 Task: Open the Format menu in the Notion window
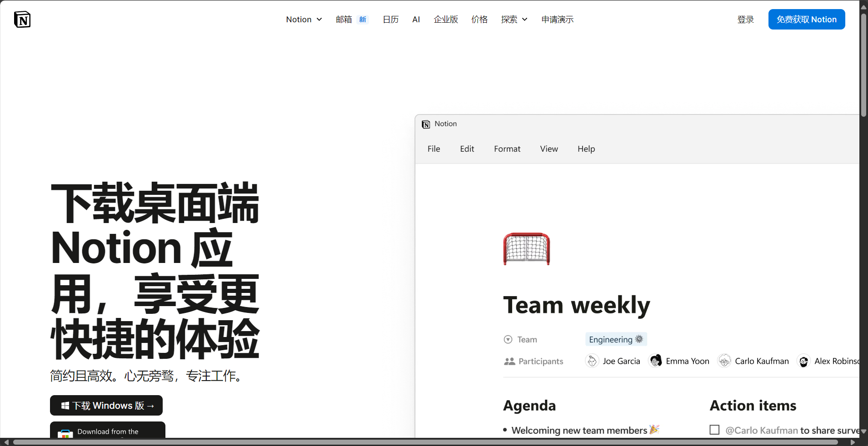pyautogui.click(x=507, y=149)
